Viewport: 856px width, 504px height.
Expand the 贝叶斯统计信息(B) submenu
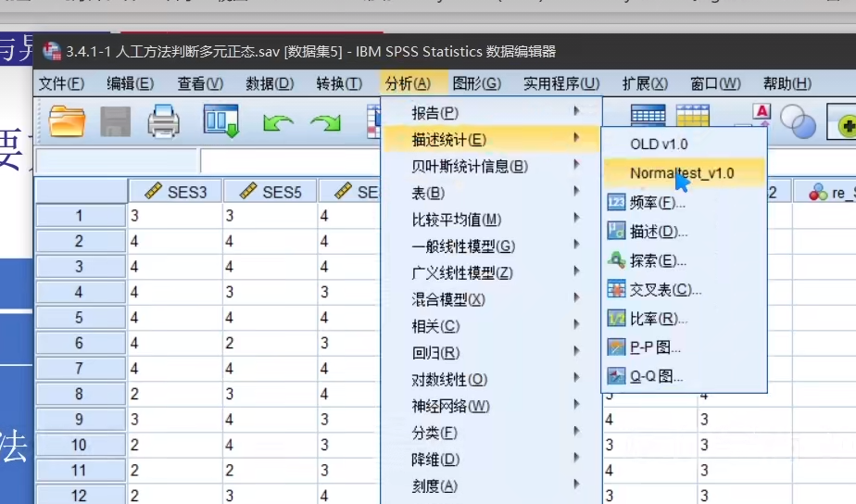[x=491, y=166]
